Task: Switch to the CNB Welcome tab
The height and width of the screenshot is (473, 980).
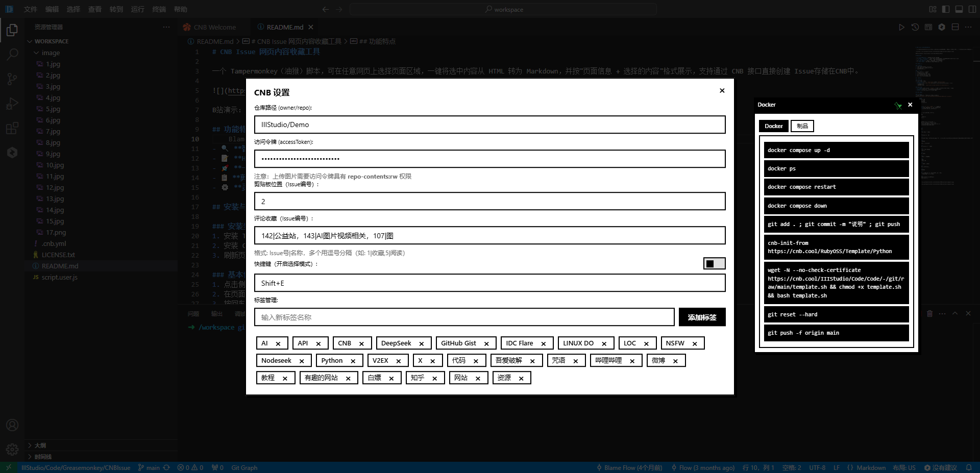Action: (214, 27)
